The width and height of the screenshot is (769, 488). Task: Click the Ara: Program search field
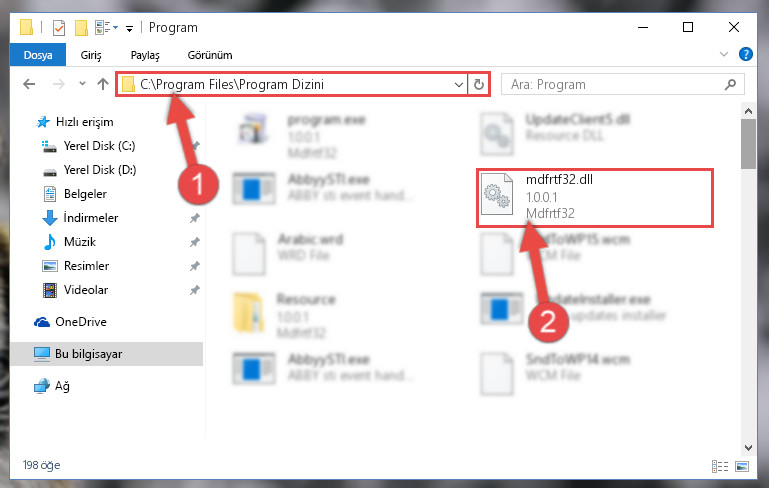[x=615, y=84]
